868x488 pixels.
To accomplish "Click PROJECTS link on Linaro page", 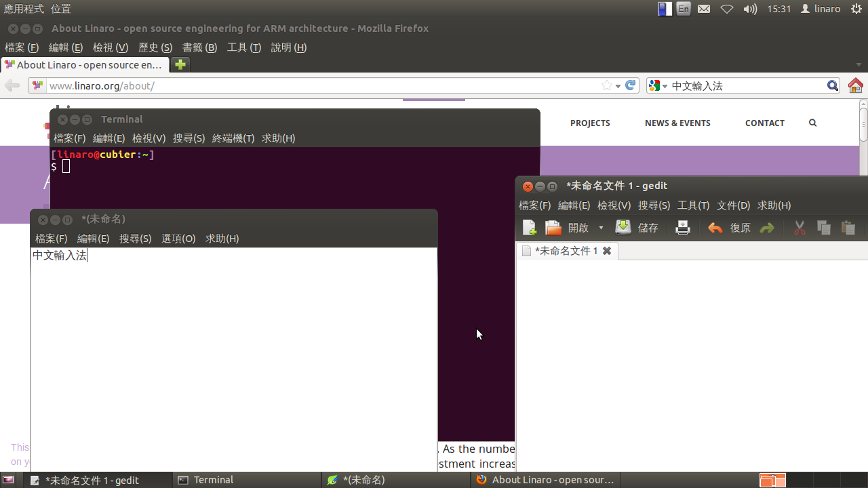I will click(590, 123).
